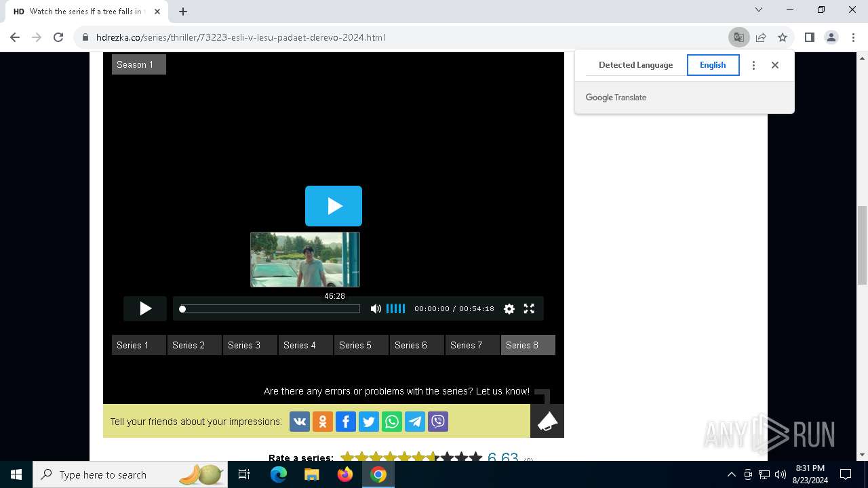Share via Odnoklassniki icon
The width and height of the screenshot is (868, 488).
(323, 422)
